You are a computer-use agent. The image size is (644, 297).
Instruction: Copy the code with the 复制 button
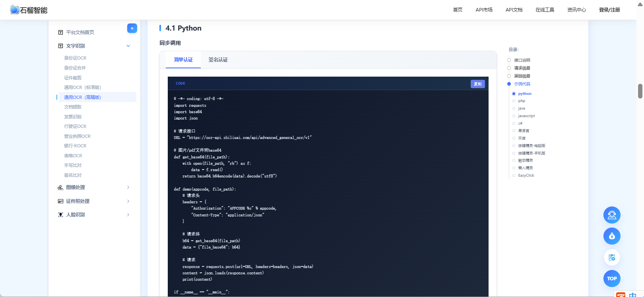[x=477, y=84]
